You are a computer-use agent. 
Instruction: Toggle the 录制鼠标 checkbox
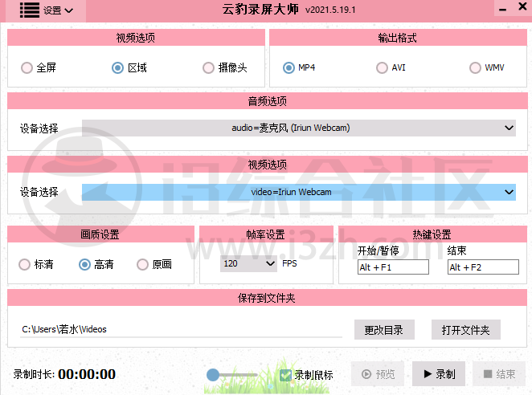(285, 375)
